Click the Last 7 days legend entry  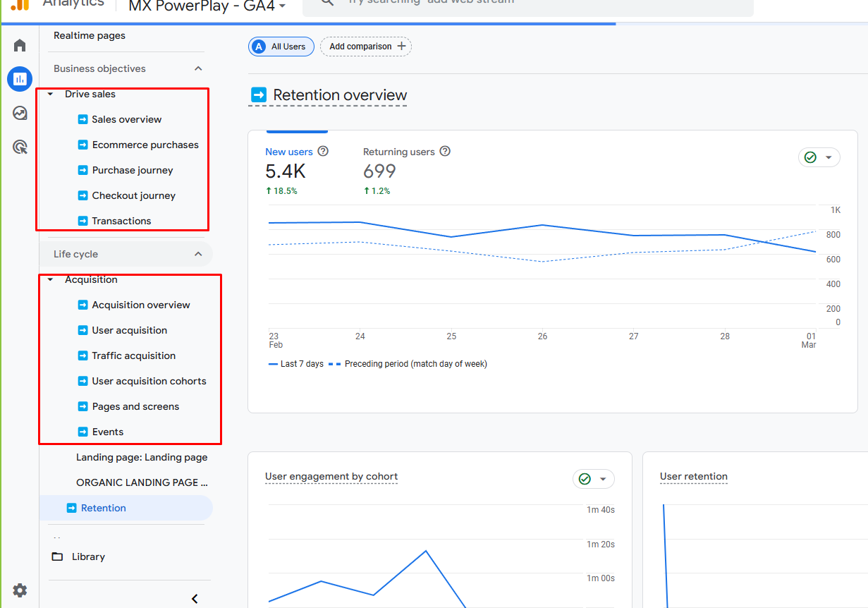pos(296,364)
